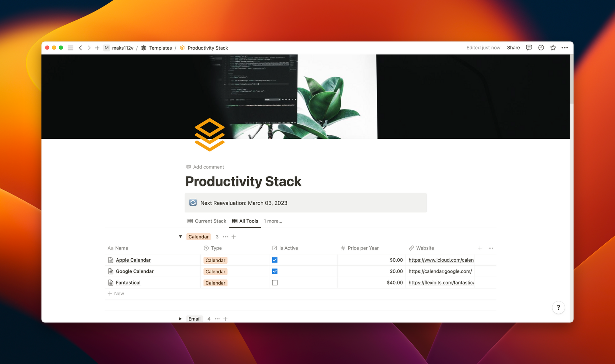Switch to the Current Stack view
Screen dimensions: 615x364
pos(207,221)
